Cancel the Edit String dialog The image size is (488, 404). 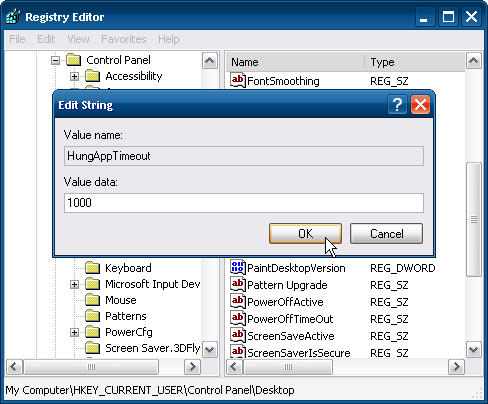386,233
